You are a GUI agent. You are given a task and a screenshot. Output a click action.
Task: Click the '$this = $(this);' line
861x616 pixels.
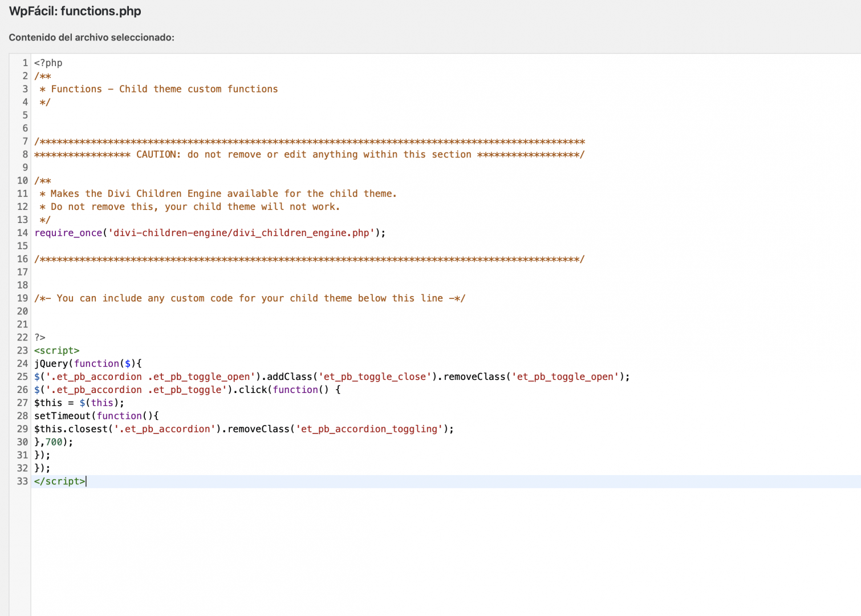click(x=79, y=403)
